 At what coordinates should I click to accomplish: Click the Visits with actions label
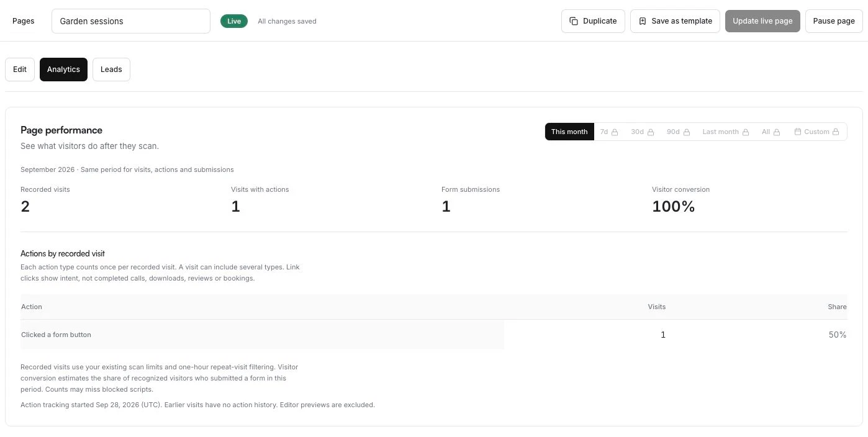pyautogui.click(x=260, y=189)
